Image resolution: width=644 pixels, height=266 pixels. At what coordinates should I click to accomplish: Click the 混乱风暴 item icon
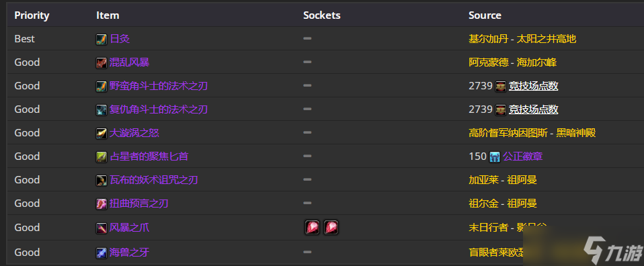click(x=102, y=62)
